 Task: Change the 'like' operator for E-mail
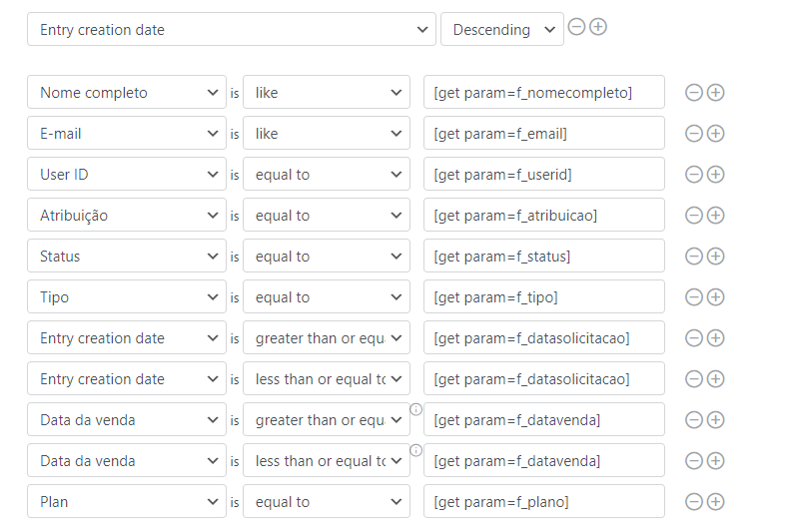click(x=326, y=134)
